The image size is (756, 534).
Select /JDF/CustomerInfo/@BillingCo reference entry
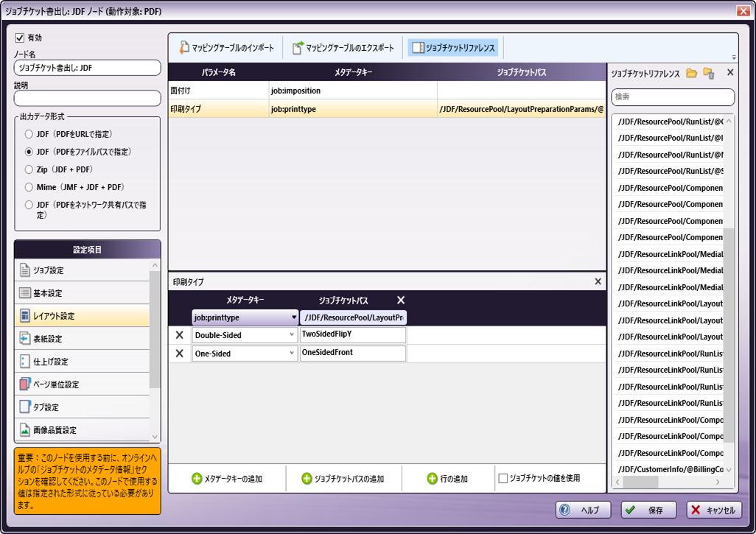coord(671,469)
